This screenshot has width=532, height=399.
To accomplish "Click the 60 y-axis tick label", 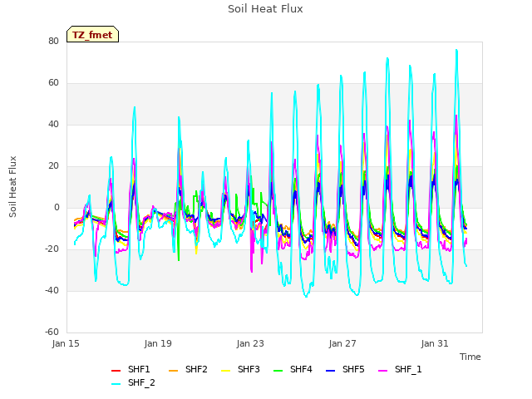I will pos(53,83).
